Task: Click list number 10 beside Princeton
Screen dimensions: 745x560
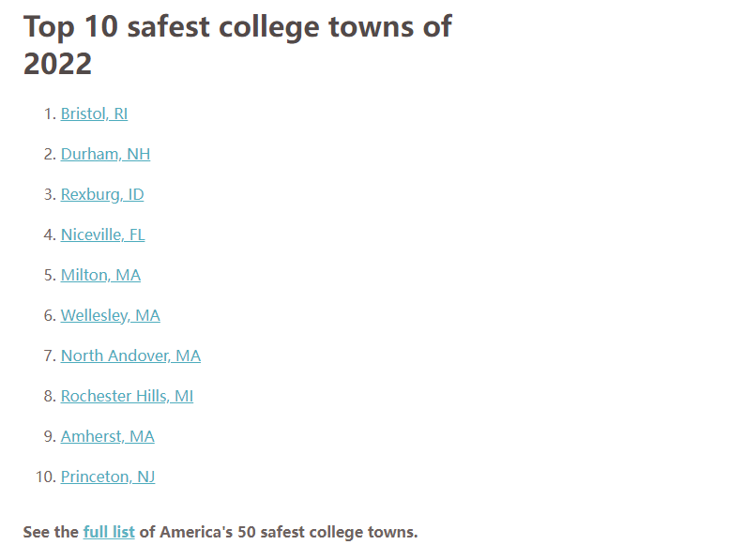Action: (x=46, y=477)
